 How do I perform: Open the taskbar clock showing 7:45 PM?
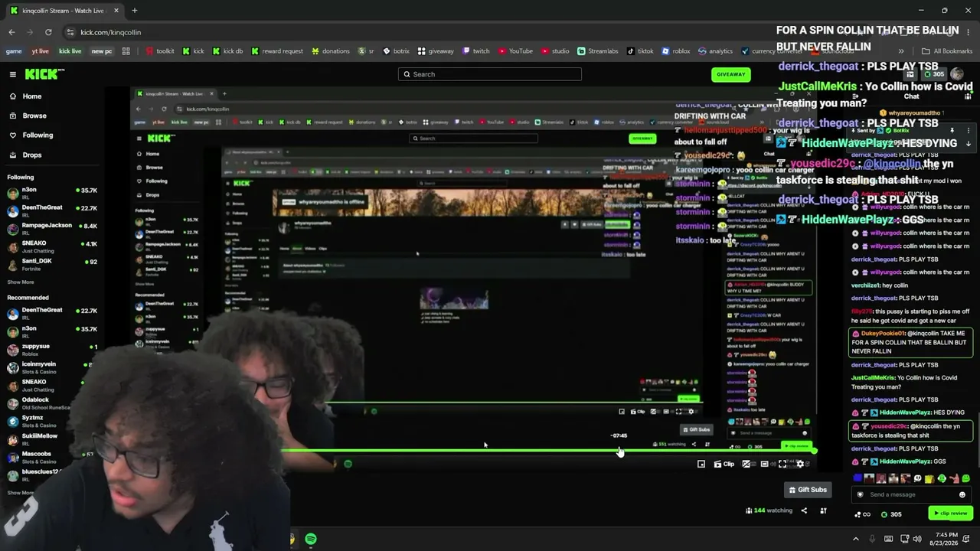pos(945,539)
